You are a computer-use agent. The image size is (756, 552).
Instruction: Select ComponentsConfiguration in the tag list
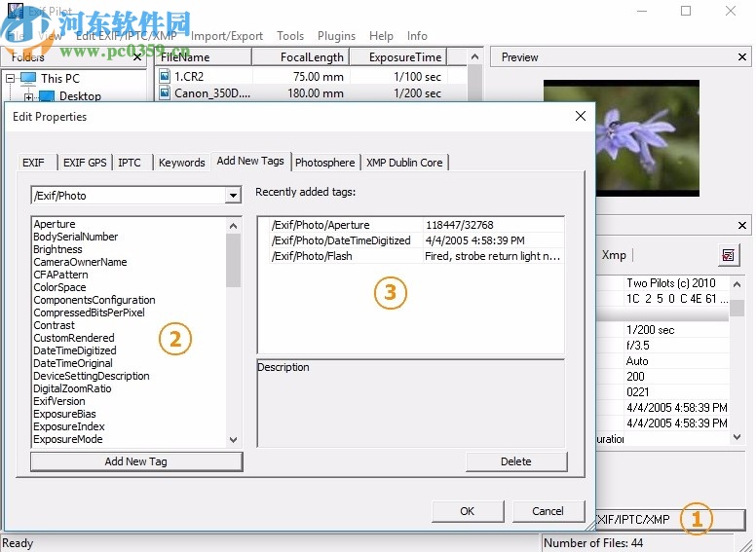pos(94,300)
